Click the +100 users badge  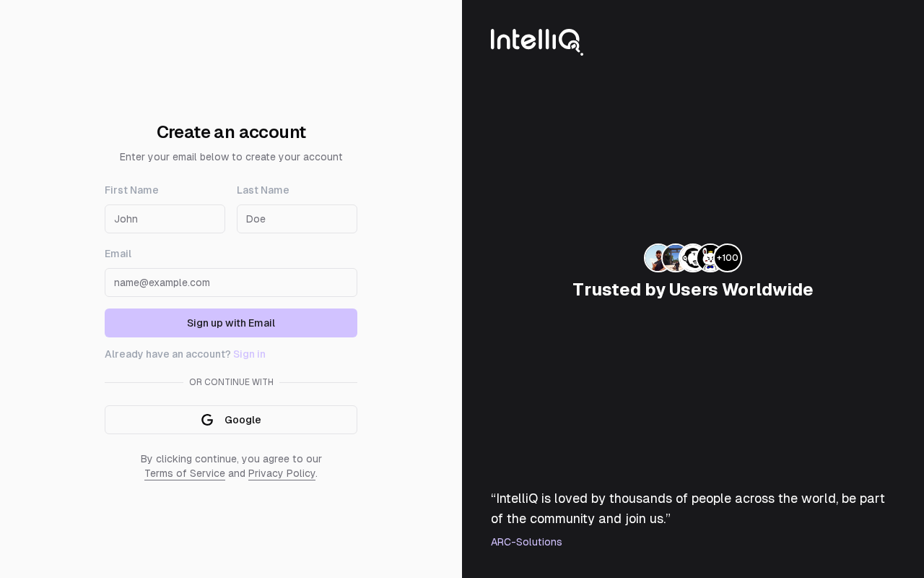point(728,258)
